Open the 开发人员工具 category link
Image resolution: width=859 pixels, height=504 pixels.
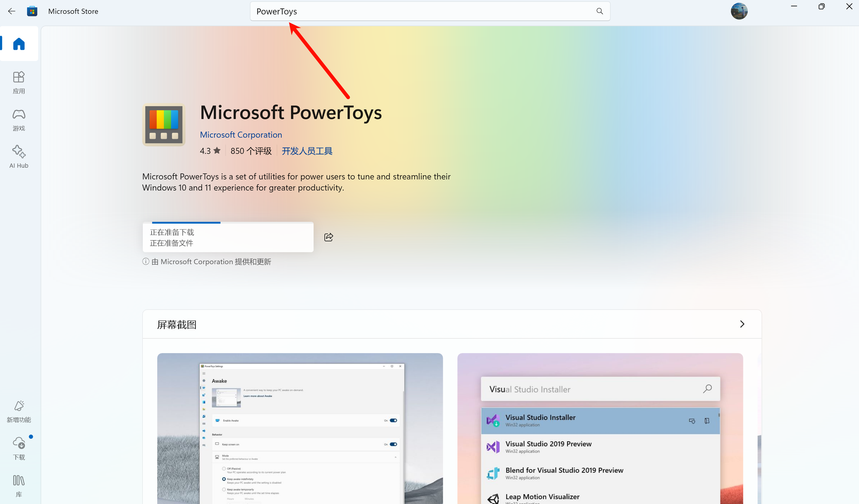[x=307, y=151]
